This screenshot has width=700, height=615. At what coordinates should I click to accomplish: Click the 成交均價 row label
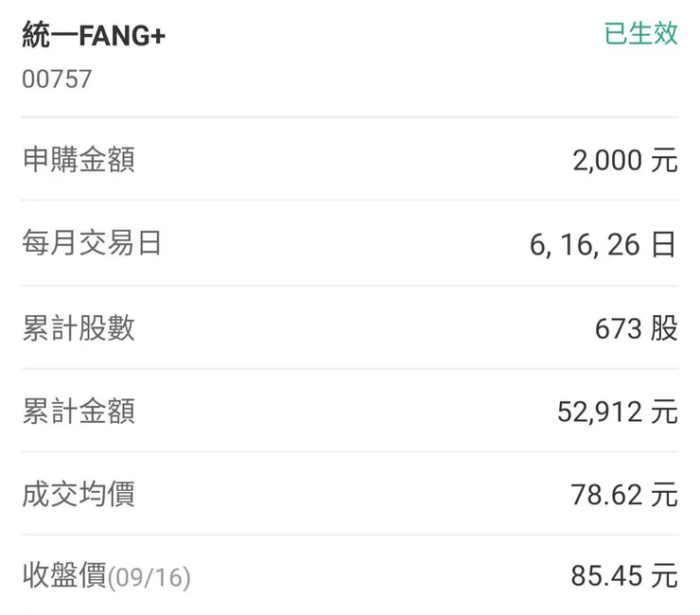[79, 493]
